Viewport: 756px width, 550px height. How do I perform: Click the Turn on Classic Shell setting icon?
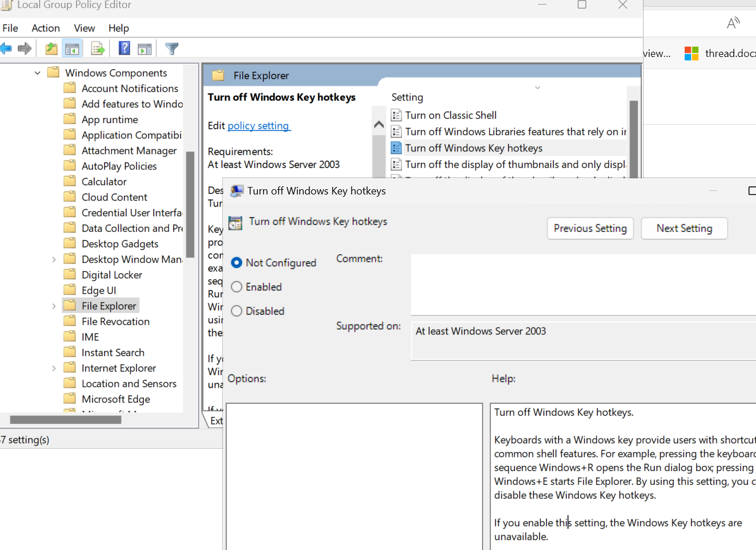[396, 115]
